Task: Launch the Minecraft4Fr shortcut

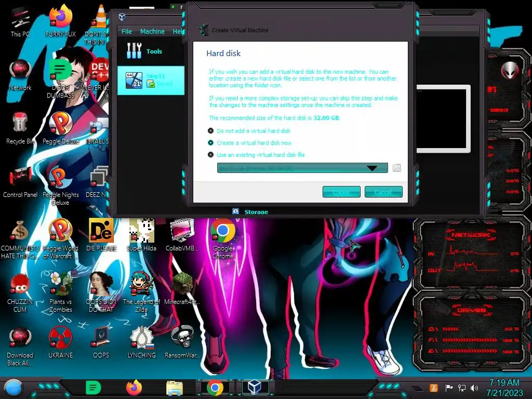Action: 182,289
